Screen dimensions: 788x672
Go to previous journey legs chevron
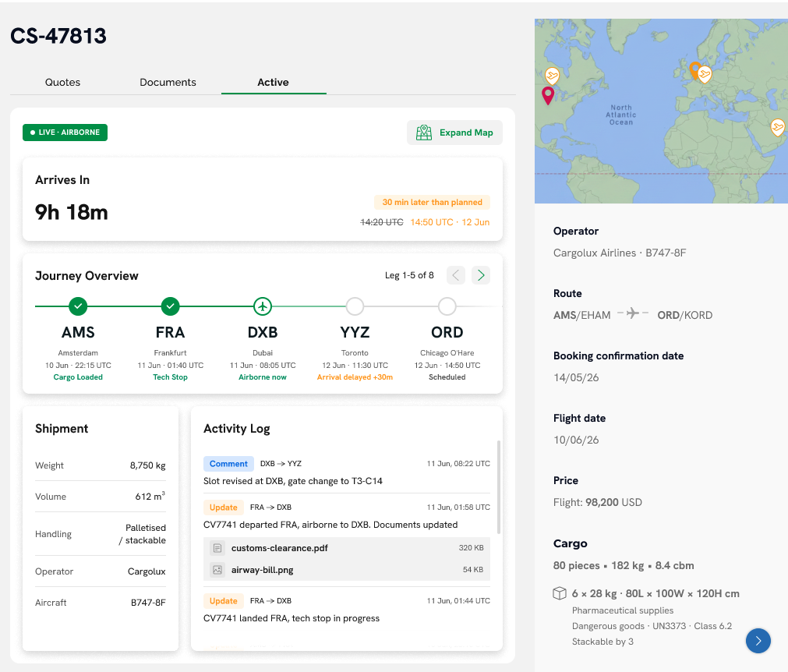coord(456,275)
